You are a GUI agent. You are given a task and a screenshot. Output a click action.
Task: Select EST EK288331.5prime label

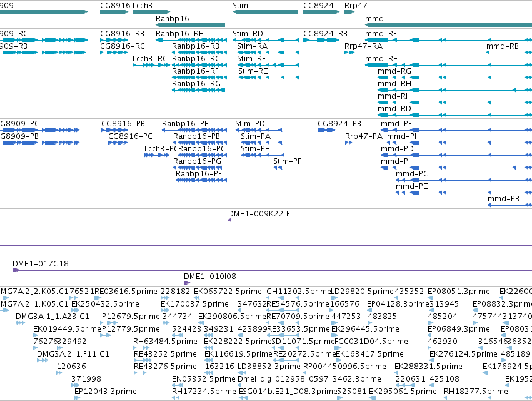pyautogui.click(x=428, y=367)
